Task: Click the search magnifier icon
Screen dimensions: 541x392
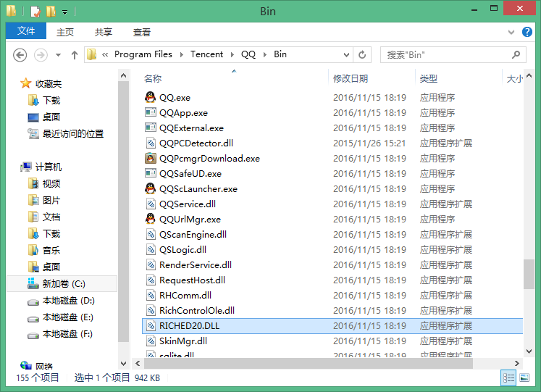Action: (x=516, y=54)
